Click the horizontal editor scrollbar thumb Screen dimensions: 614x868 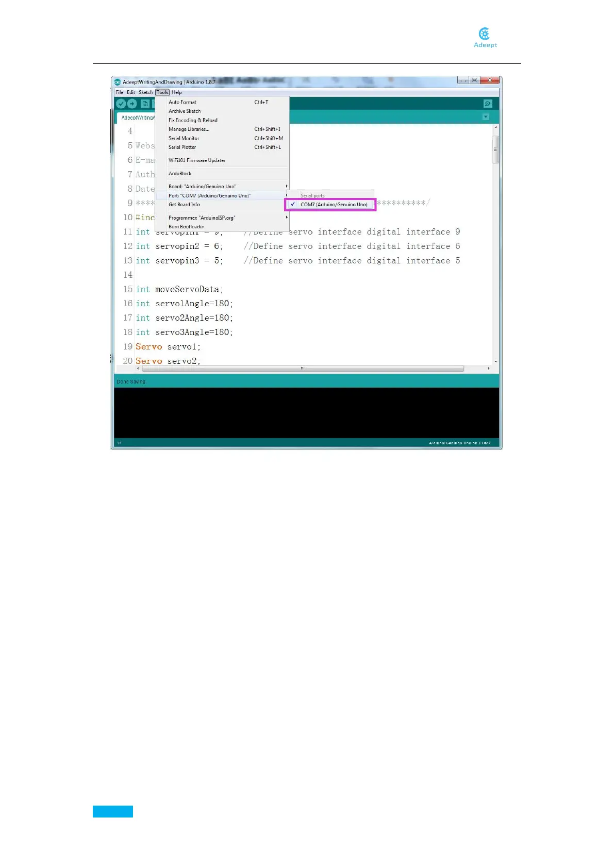point(303,369)
